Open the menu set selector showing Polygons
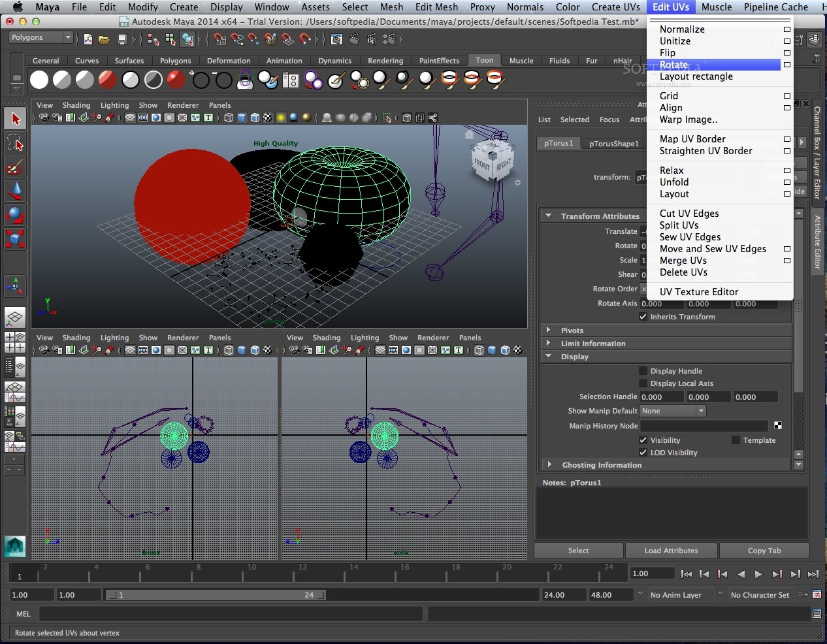The height and width of the screenshot is (644, 827). [41, 37]
